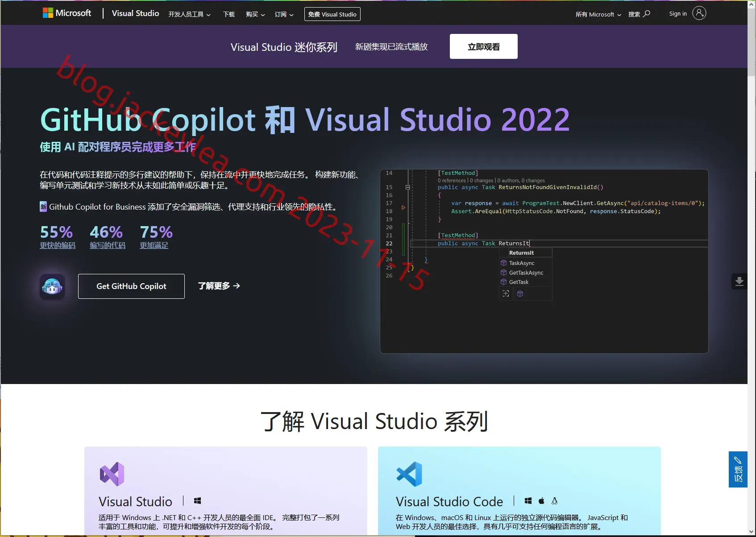Click the Sign in text
The height and width of the screenshot is (537, 756).
tap(678, 13)
